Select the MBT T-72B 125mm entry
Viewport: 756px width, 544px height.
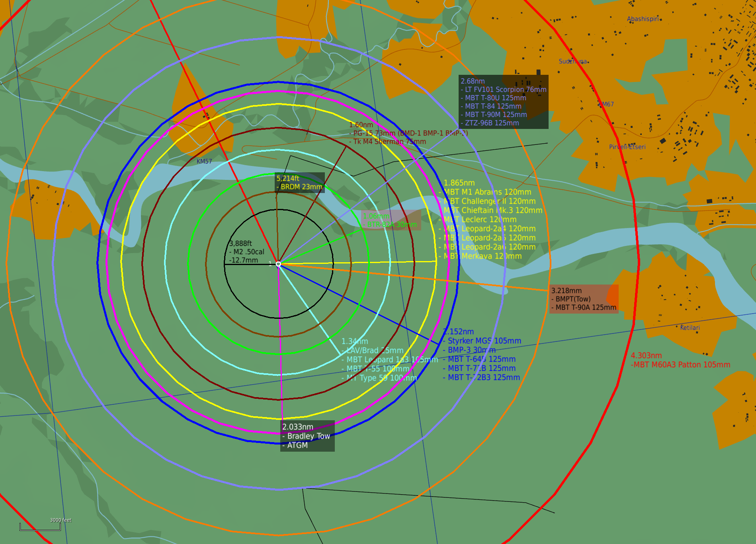click(x=479, y=369)
